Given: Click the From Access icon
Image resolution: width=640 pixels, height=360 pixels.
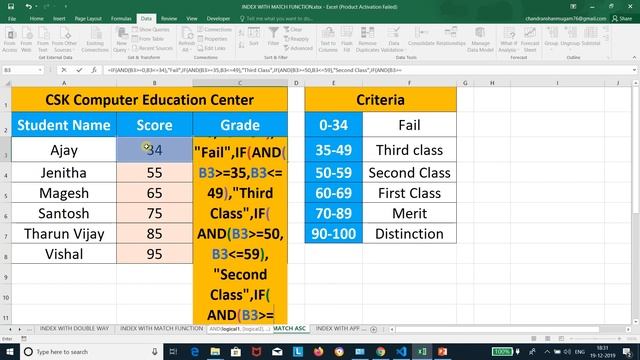Looking at the screenshot, I should point(10,40).
